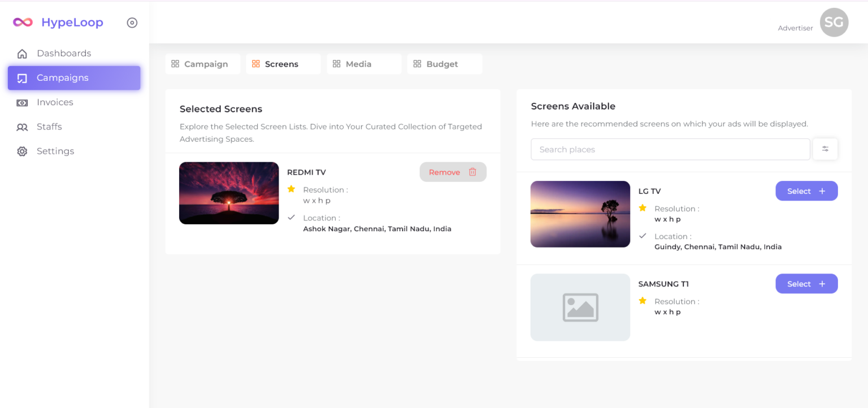Image resolution: width=868 pixels, height=408 pixels.
Task: Switch to the Campaign tab
Action: tap(202, 64)
